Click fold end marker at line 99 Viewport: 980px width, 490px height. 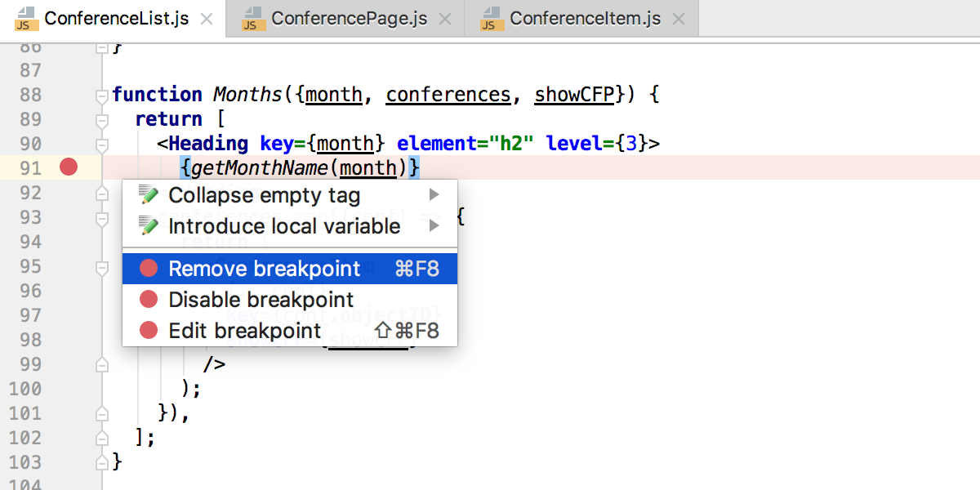[102, 363]
